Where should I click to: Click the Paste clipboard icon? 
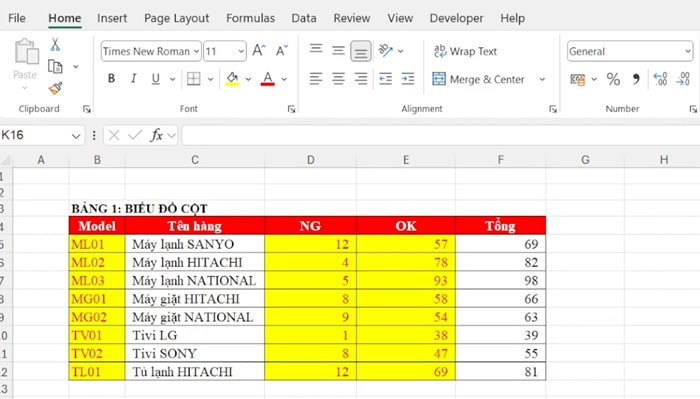pyautogui.click(x=26, y=51)
